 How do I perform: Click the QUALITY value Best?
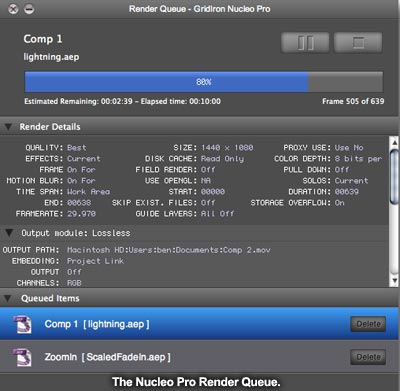click(x=77, y=148)
